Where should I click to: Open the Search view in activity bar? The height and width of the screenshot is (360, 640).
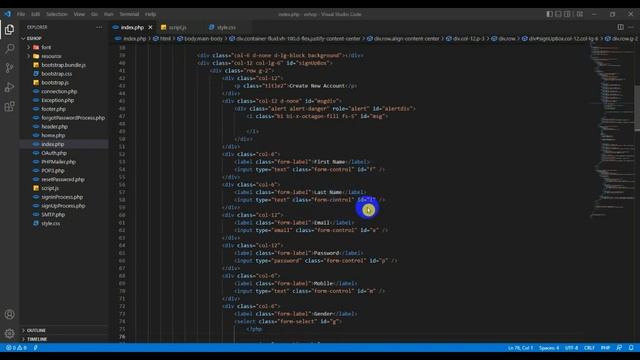[x=9, y=49]
